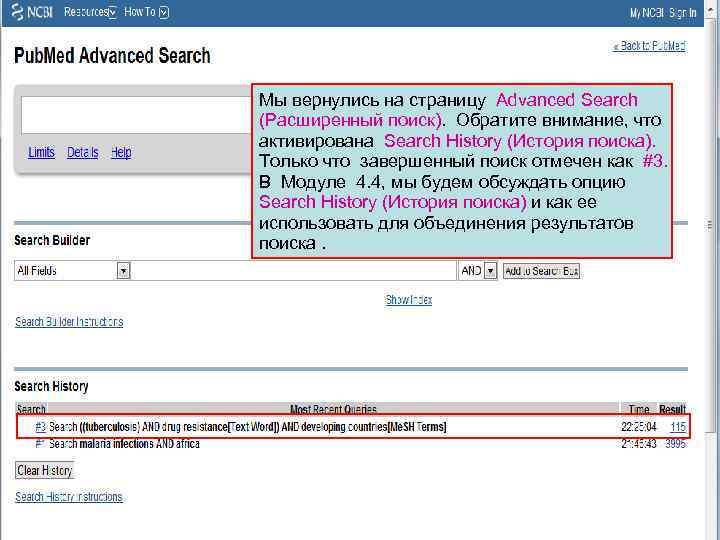Open Search History Instructions link
This screenshot has height=540, width=720.
click(68, 497)
